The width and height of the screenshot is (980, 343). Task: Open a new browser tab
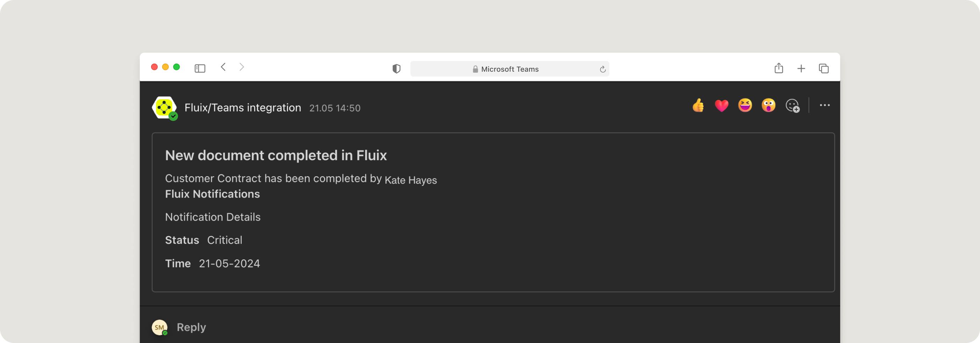[801, 69]
